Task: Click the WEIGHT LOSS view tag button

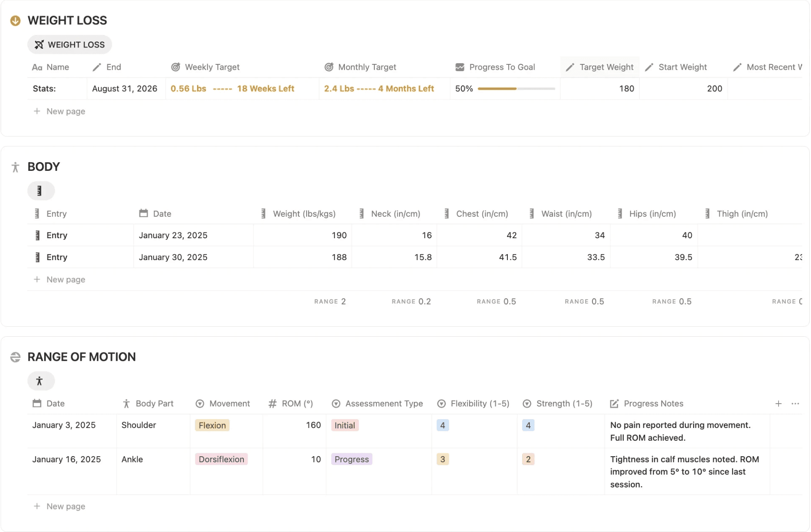Action: point(69,44)
